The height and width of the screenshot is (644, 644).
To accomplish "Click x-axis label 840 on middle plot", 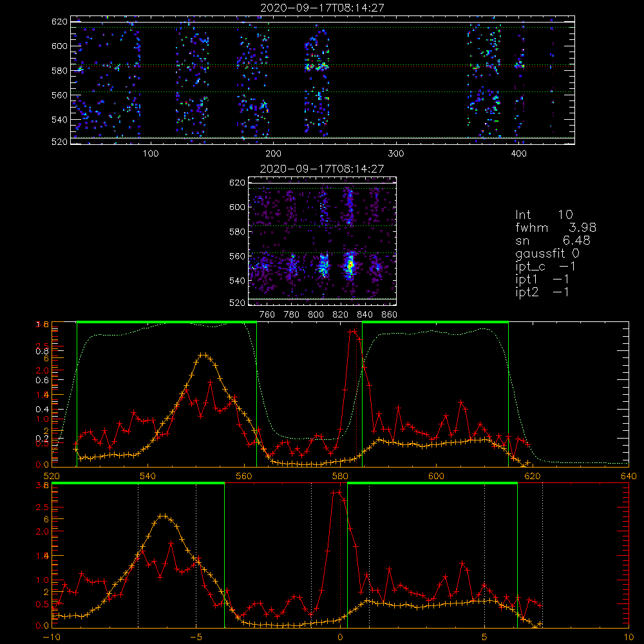I will (365, 315).
